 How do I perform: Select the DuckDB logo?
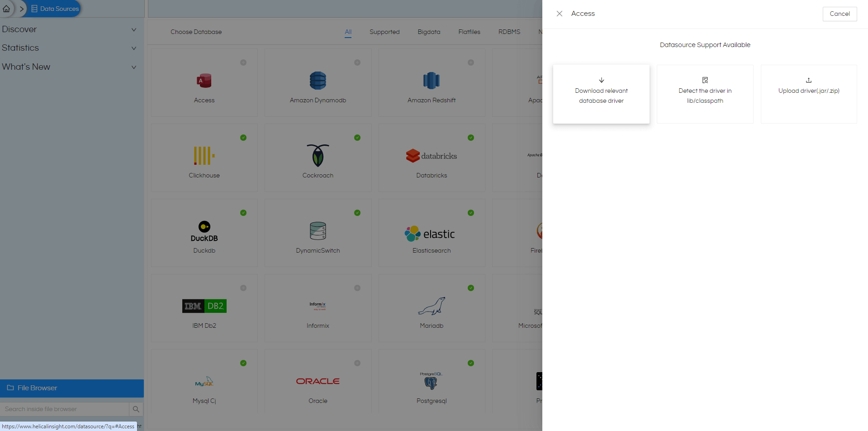(x=204, y=231)
